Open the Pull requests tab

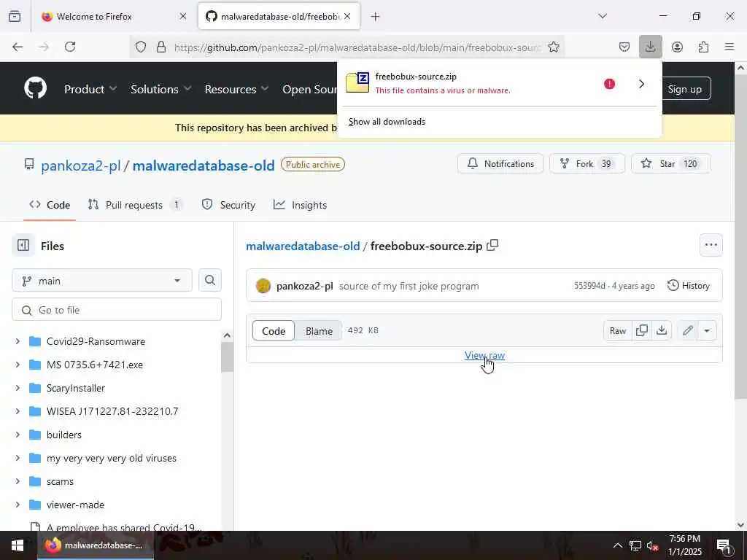click(135, 205)
